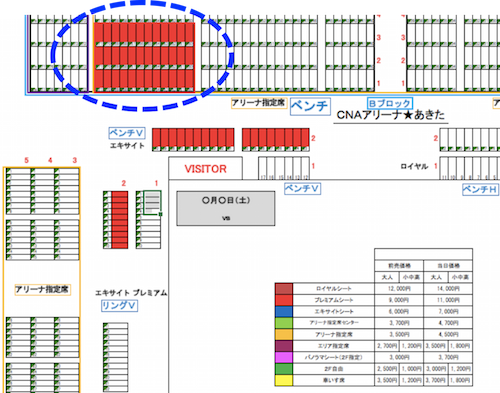Select the purple エリア指定席 swatch
The image size is (500, 393).
284,346
